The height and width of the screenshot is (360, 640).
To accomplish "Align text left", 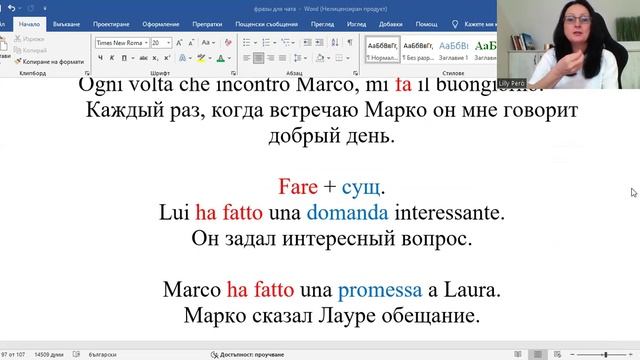I will pos(247,58).
